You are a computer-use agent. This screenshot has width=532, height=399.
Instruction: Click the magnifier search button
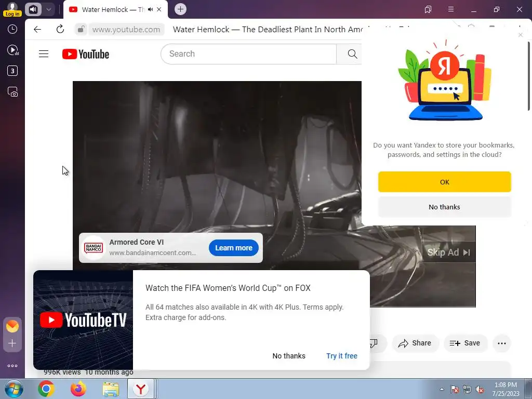pos(352,54)
